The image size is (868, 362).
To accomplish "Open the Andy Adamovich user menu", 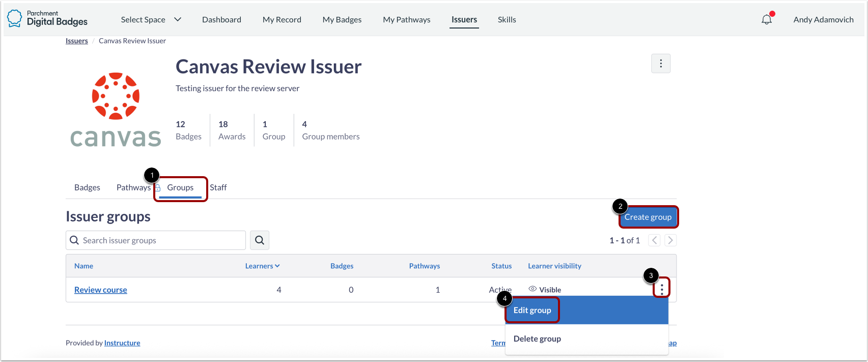I will (823, 20).
